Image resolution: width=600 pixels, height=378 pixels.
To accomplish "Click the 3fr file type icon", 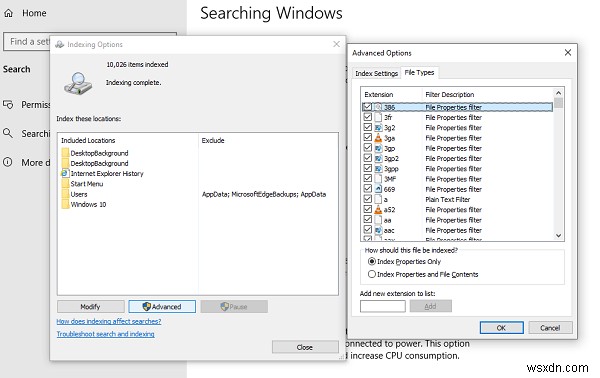I will pos(378,117).
